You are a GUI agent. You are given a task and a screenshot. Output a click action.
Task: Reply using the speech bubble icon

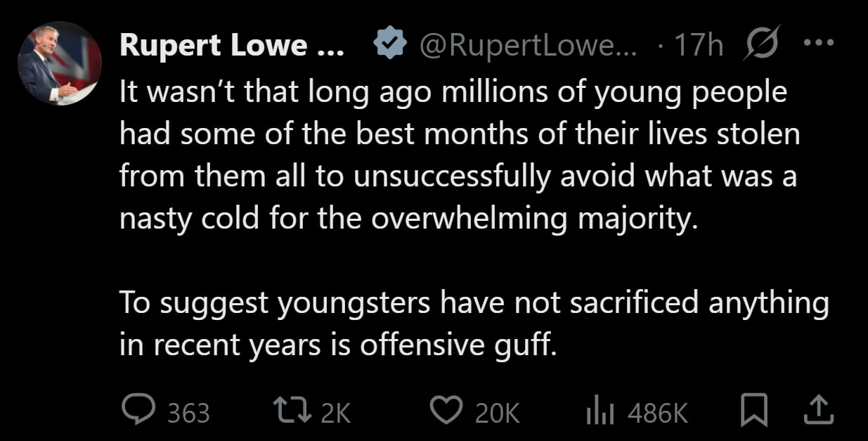click(136, 411)
